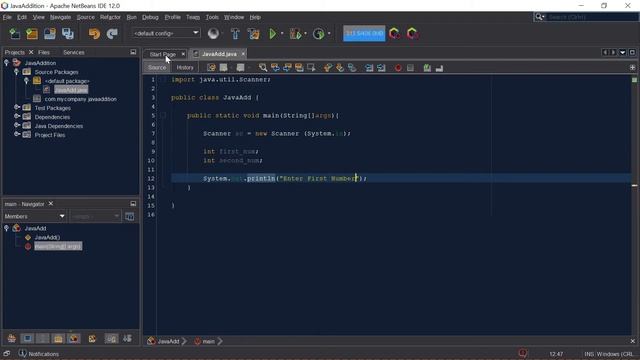Toggle Fully Qualified Names in Navigator
Screen dimensions: 640x360
click(92, 338)
